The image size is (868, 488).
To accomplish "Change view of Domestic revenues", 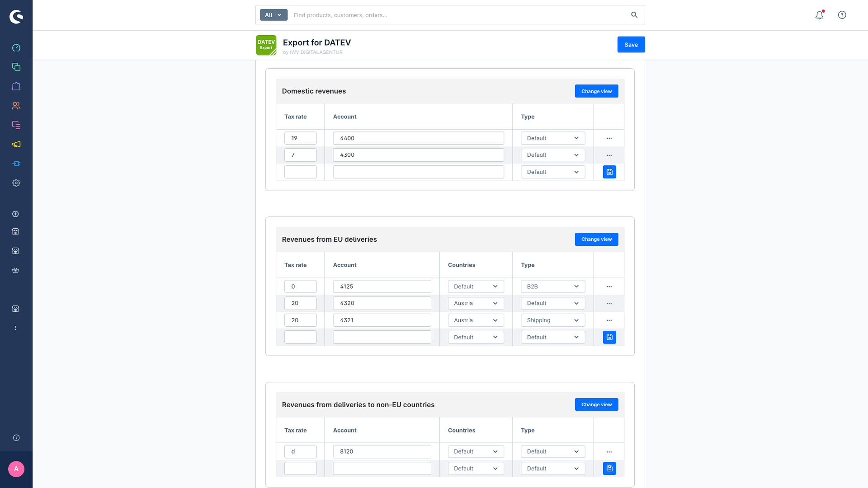I will [x=596, y=91].
